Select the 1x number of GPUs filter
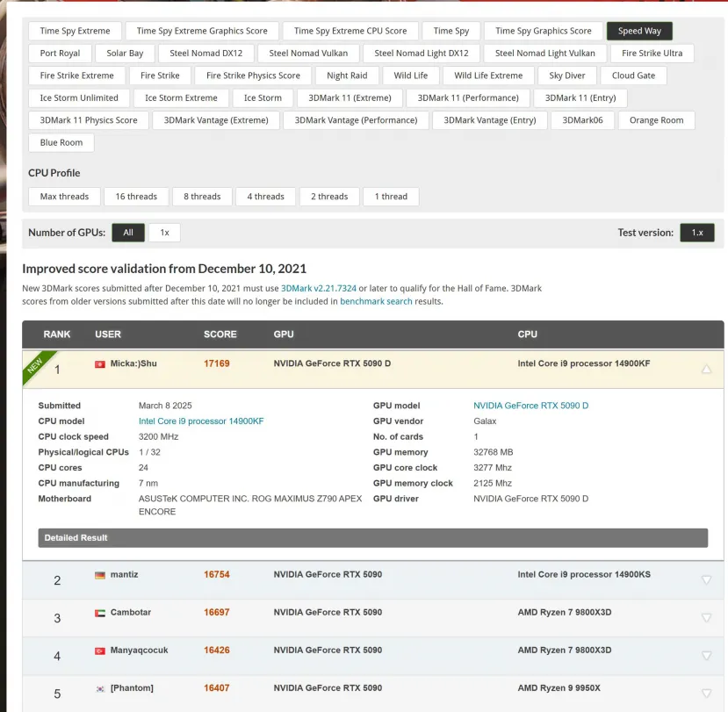 pos(164,233)
